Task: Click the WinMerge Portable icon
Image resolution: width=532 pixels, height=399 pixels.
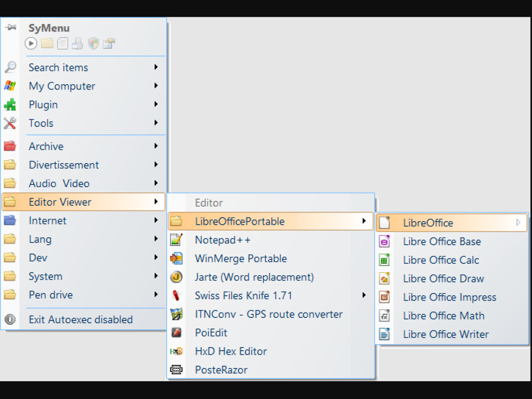Action: click(x=176, y=258)
